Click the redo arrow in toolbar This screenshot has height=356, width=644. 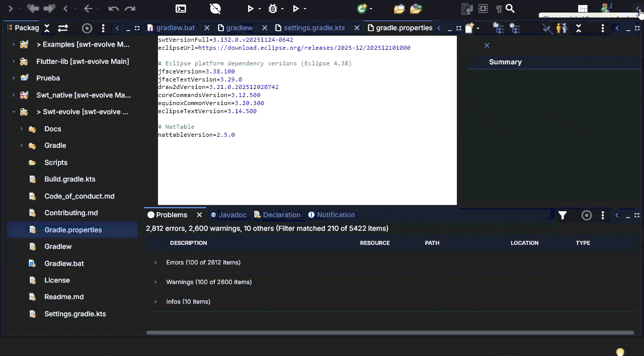(130, 9)
